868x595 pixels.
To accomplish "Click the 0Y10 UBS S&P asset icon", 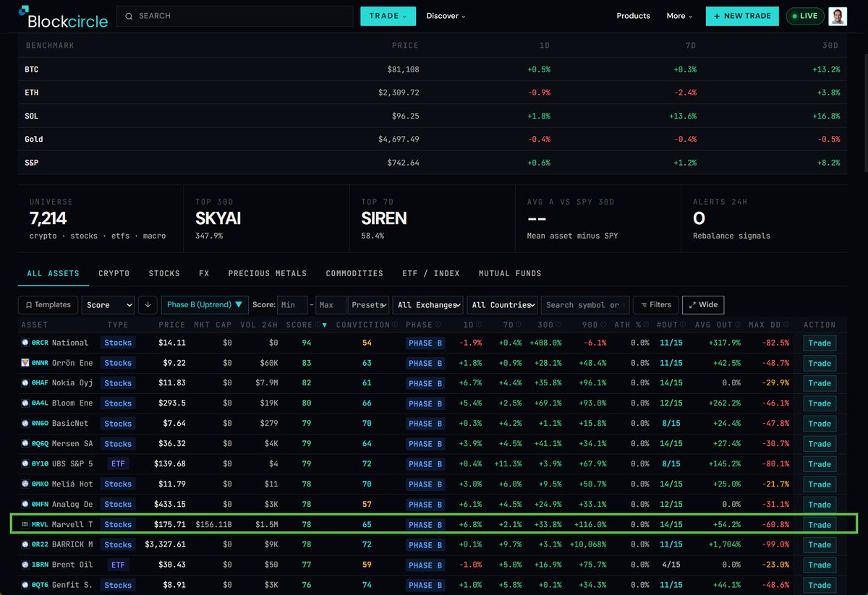I will click(25, 463).
